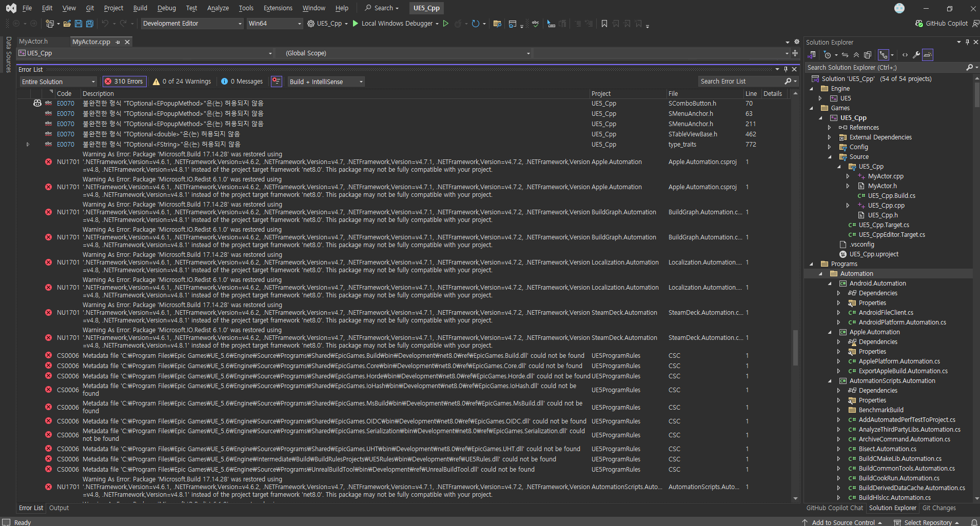The height and width of the screenshot is (526, 980).
Task: Open the Build + IntelliSense dropdown
Action: click(326, 82)
